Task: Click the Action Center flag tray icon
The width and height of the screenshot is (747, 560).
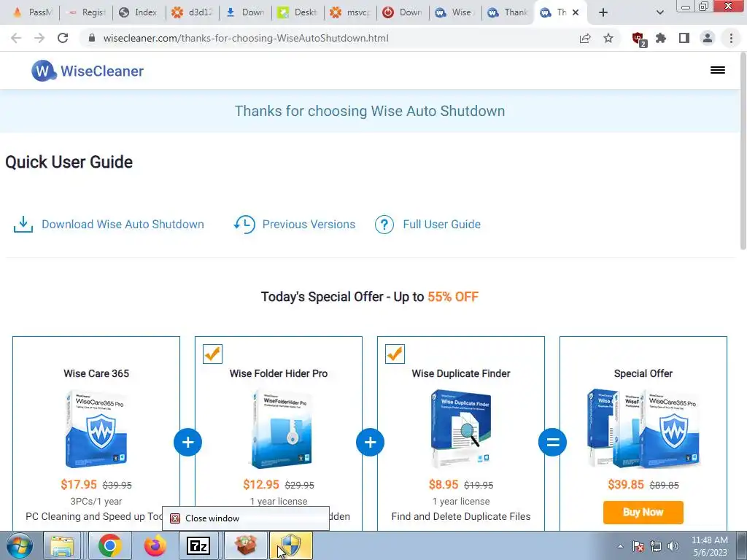Action: click(x=638, y=546)
